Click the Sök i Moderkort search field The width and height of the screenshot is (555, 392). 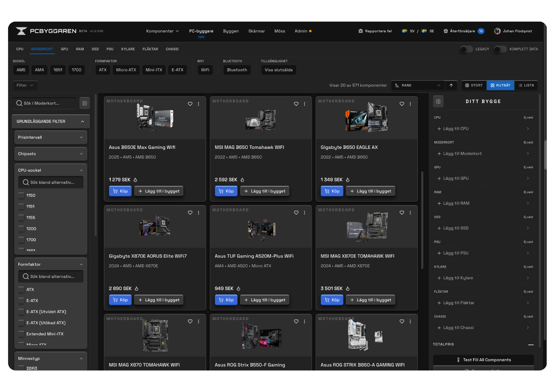pos(44,103)
